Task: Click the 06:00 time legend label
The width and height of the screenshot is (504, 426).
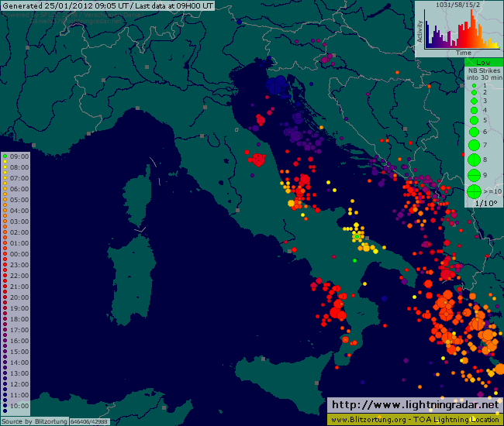Action: coord(19,189)
